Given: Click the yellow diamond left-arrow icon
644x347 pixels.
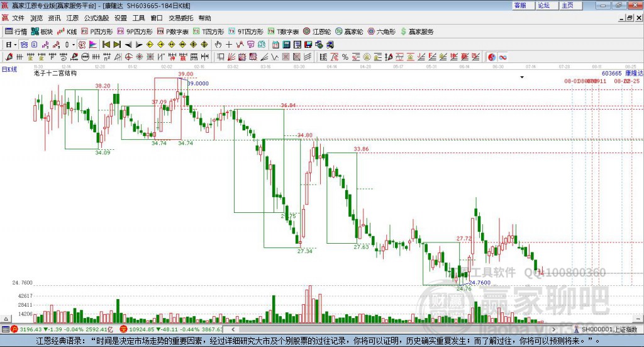Looking at the screenshot, I should [150, 45].
